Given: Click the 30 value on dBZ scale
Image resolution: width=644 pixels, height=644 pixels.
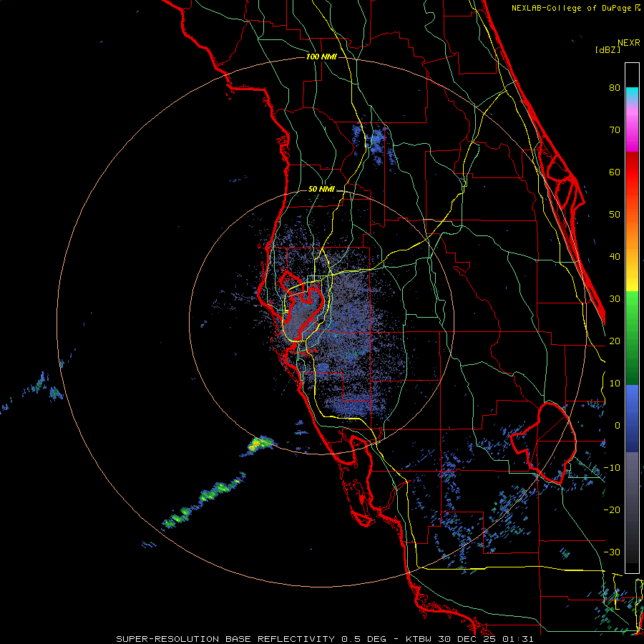Looking at the screenshot, I should pyautogui.click(x=615, y=299).
